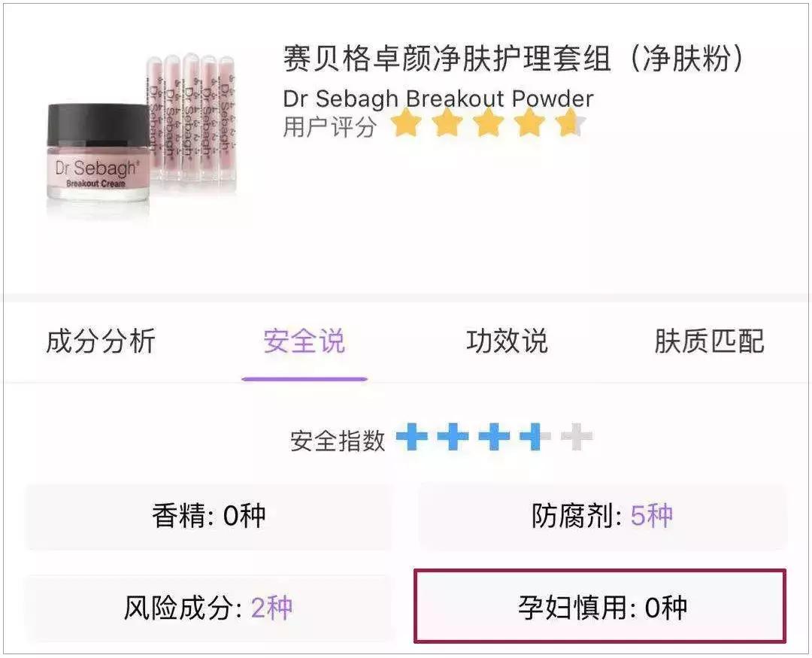812x658 pixels.
Task: Tap the first blue safety index plus
Action: tap(412, 437)
